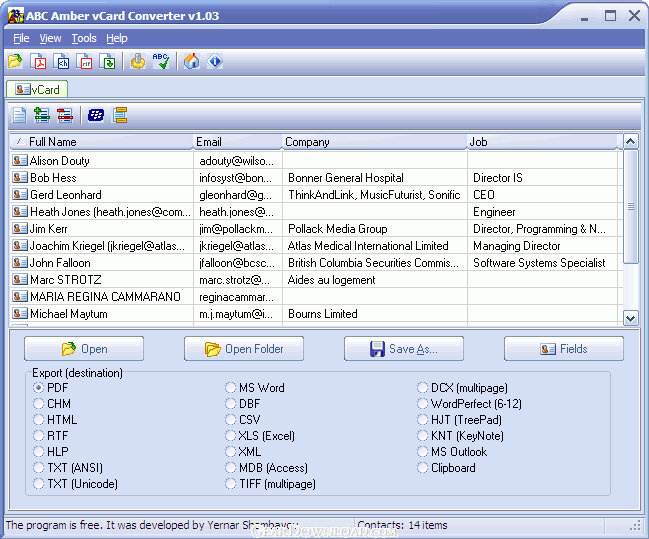
Task: Click the Open Folder button
Action: pyautogui.click(x=244, y=349)
